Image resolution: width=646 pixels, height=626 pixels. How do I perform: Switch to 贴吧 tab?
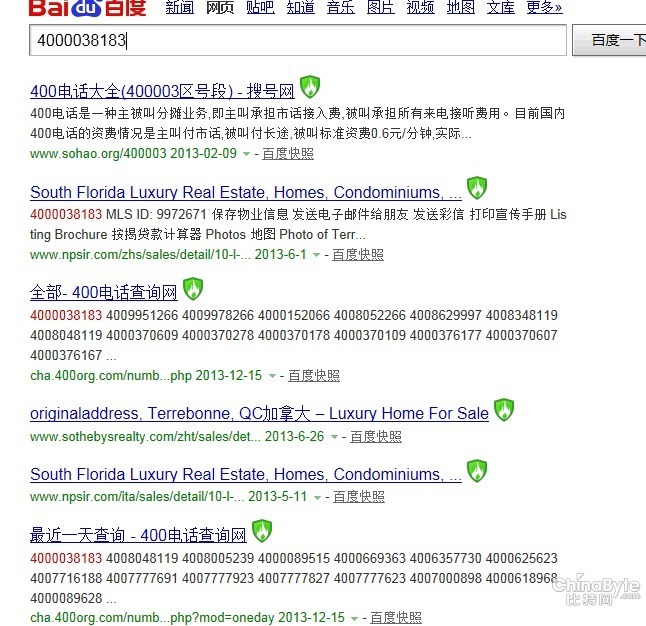[260, 8]
